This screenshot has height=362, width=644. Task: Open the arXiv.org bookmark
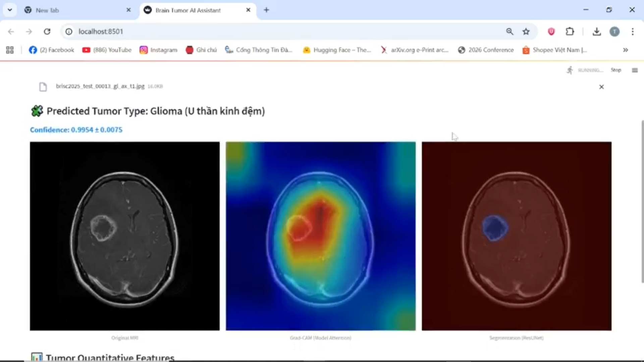[x=415, y=50]
